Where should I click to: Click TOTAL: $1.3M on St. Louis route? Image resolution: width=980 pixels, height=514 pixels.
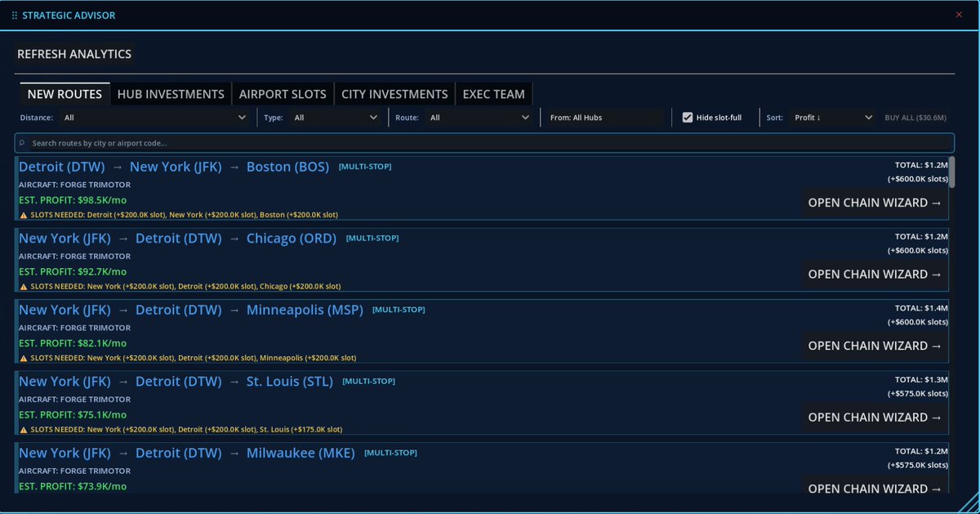click(921, 379)
